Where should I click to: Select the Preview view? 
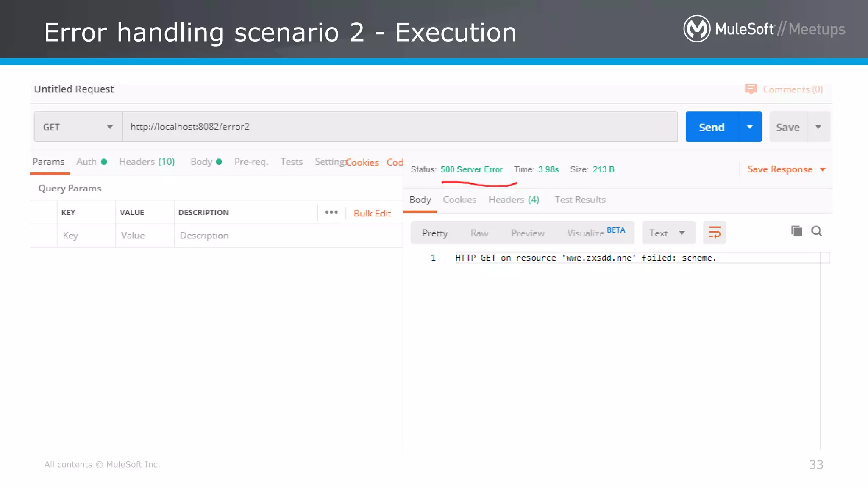[x=528, y=233]
